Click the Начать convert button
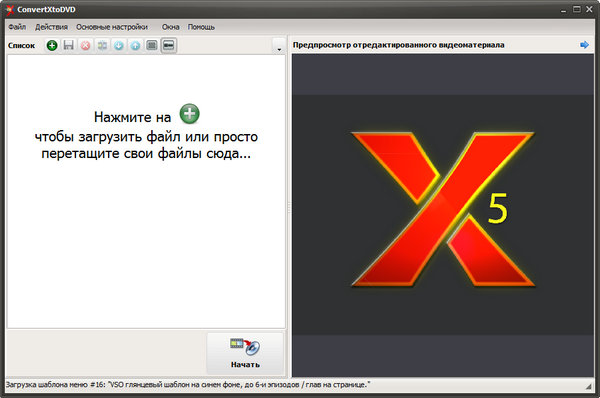 click(x=245, y=353)
